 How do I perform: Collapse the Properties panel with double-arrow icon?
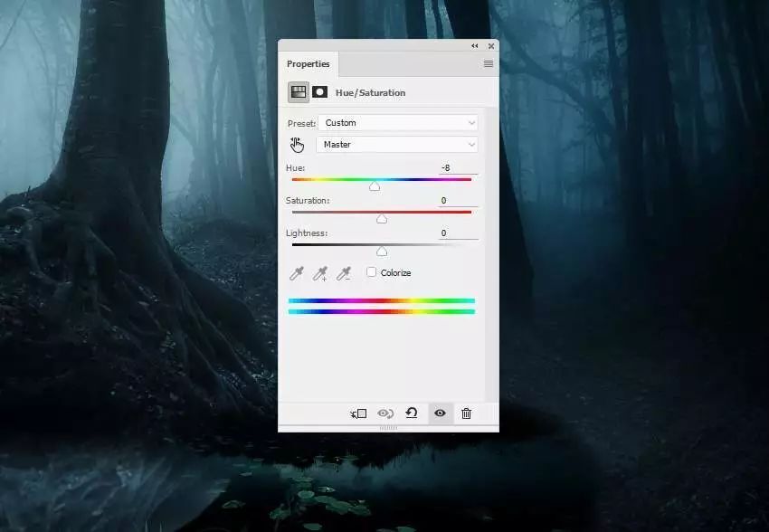point(474,46)
